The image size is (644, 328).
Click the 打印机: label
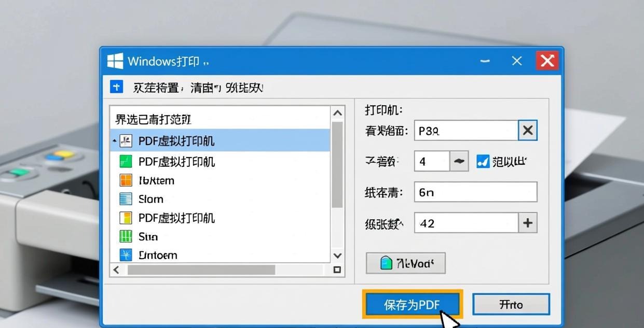384,110
